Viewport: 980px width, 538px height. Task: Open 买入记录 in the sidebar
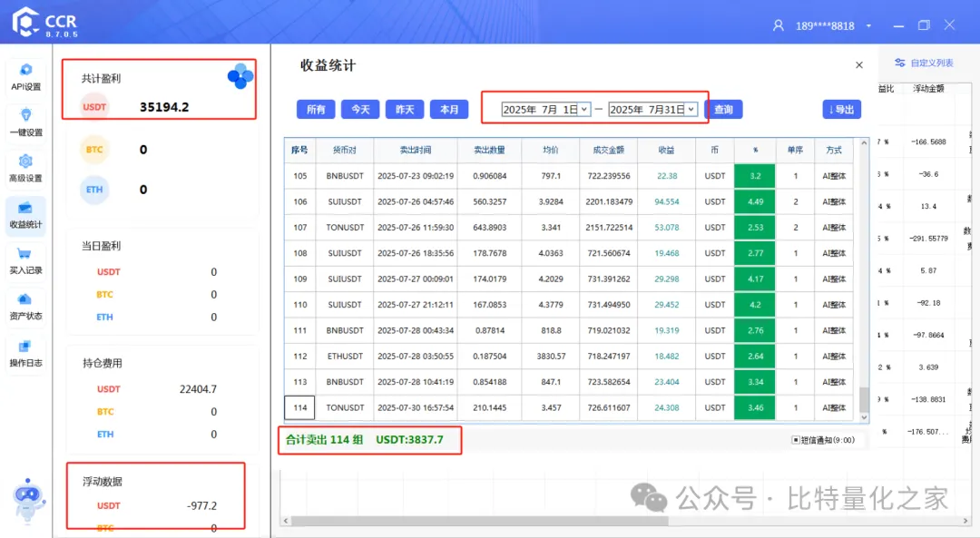point(25,261)
